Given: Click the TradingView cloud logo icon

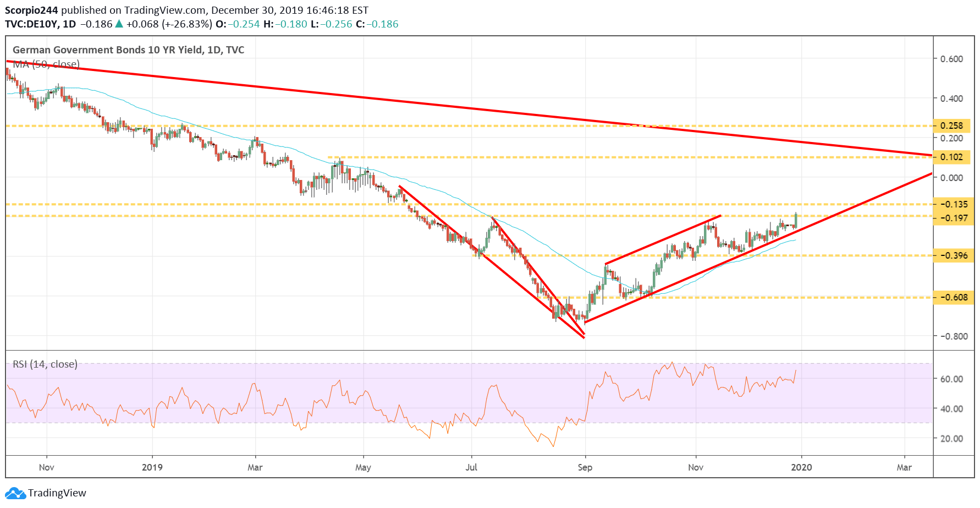Looking at the screenshot, I should point(15,493).
